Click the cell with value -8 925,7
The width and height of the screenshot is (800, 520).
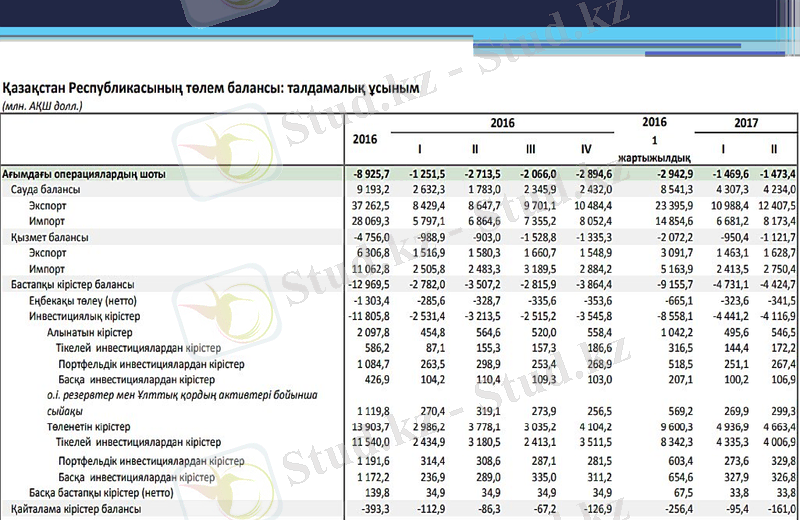pyautogui.click(x=366, y=174)
